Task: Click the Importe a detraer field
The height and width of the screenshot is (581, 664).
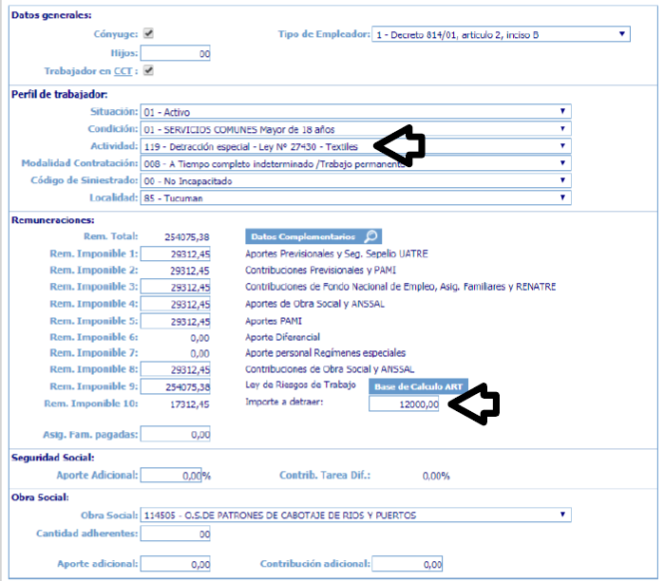Action: 404,403
